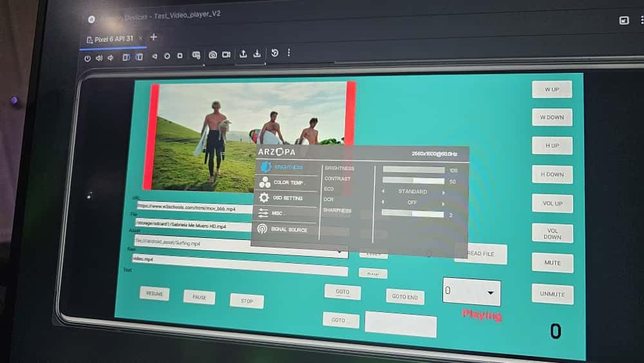Screen dimensions: 644x363
Task: Click the GOTO END button
Action: pos(404,297)
